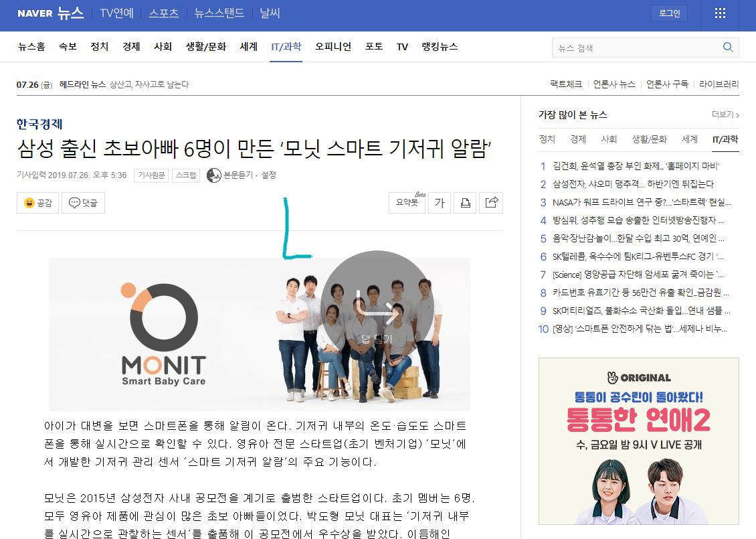Click the 공감 emoji button
Viewport: 756px width, 539px height.
37,203
